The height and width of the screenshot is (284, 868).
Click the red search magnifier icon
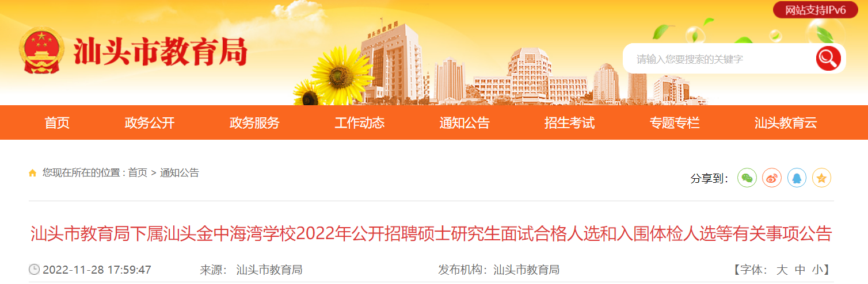[x=828, y=58]
